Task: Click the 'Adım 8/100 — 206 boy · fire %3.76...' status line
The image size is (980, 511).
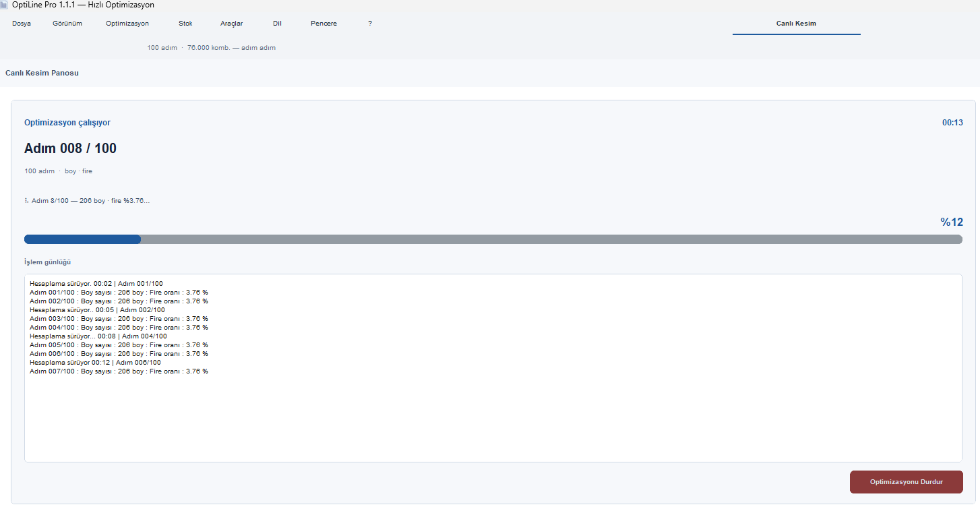Action: click(90, 201)
